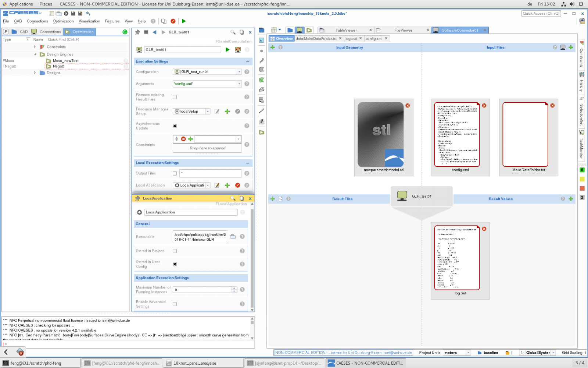Click the green refresh icon in Optimization tree panel
The image size is (588, 368).
pos(125,32)
